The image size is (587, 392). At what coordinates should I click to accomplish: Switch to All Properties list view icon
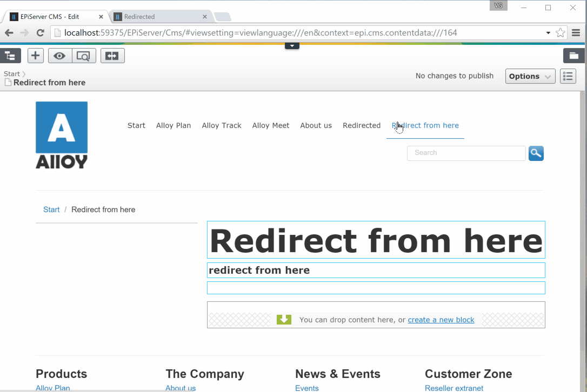coord(568,76)
